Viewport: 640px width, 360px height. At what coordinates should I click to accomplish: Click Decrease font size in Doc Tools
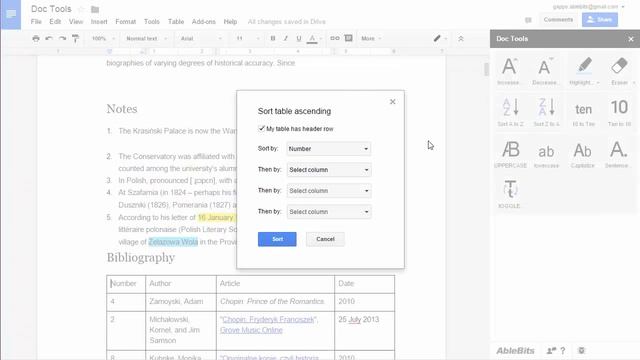coord(545,71)
